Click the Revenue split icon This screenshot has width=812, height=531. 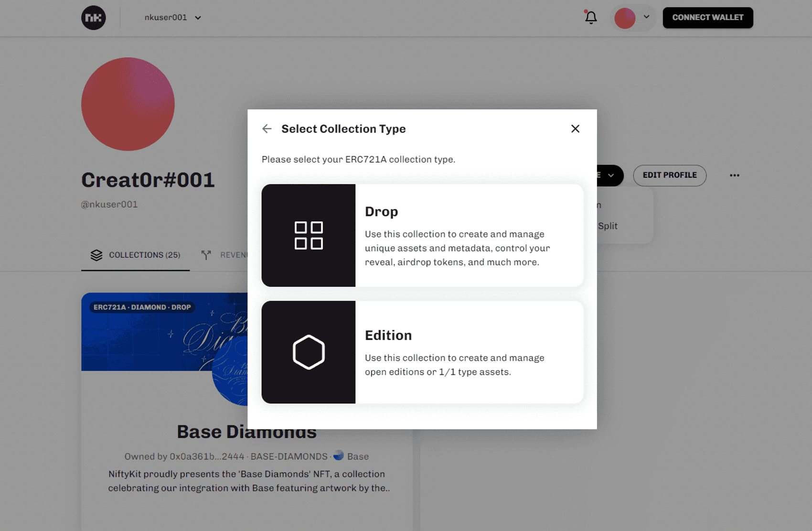click(x=206, y=255)
